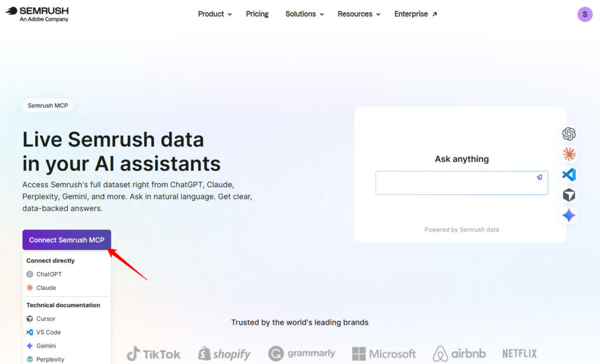Focus the Ask anything input field
Viewport: 600px width, 364px height.
[462, 183]
